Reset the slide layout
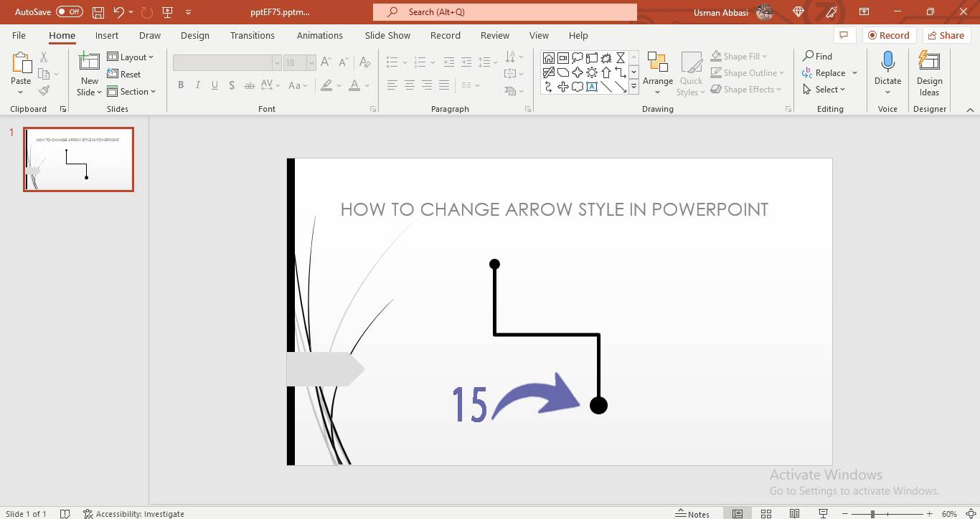 click(x=124, y=75)
